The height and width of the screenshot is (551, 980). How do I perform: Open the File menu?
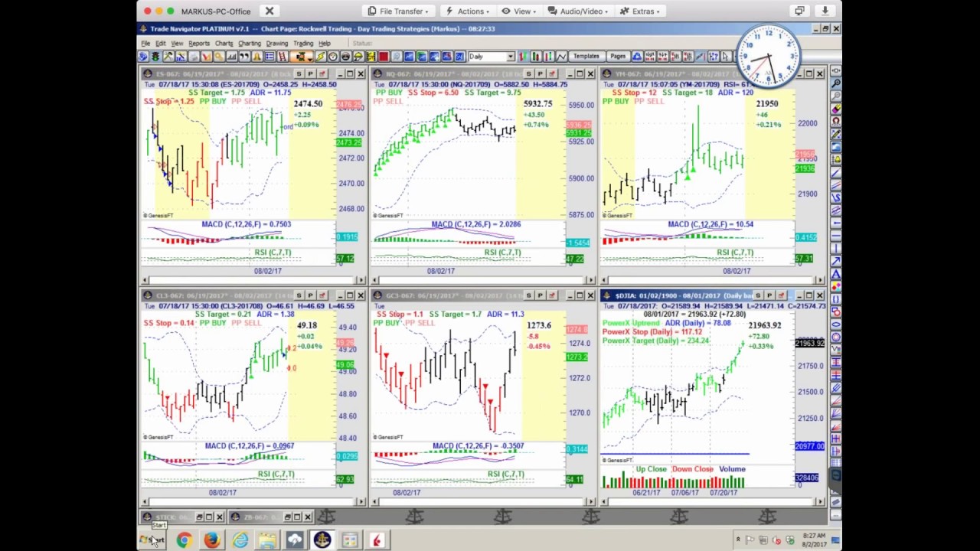click(x=145, y=44)
